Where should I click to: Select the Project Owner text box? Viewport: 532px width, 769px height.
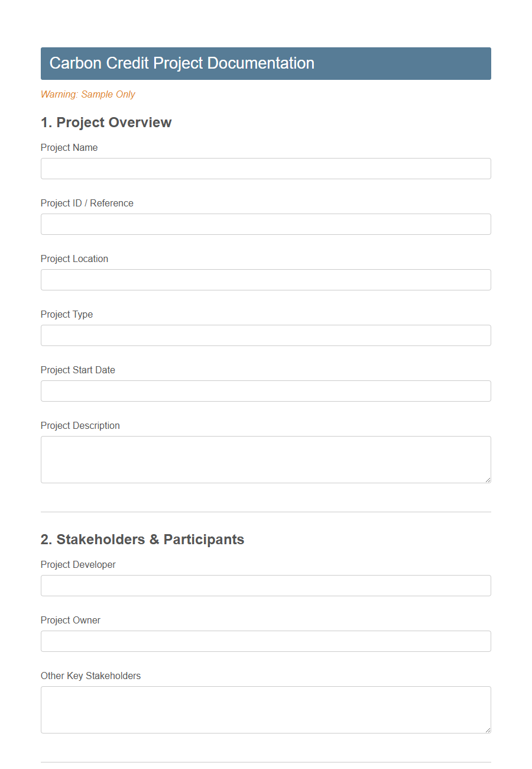click(x=265, y=641)
